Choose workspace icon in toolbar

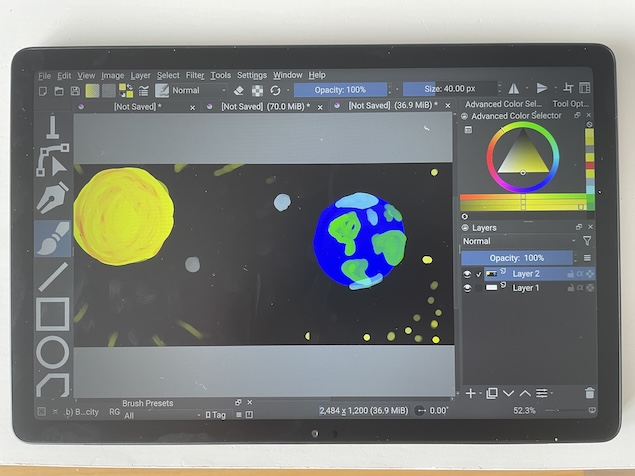(584, 88)
